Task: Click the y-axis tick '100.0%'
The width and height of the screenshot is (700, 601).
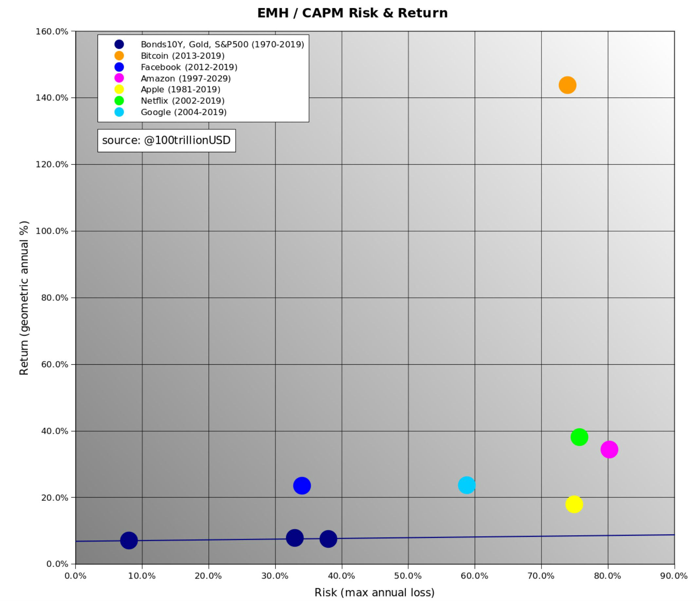Action: click(52, 231)
